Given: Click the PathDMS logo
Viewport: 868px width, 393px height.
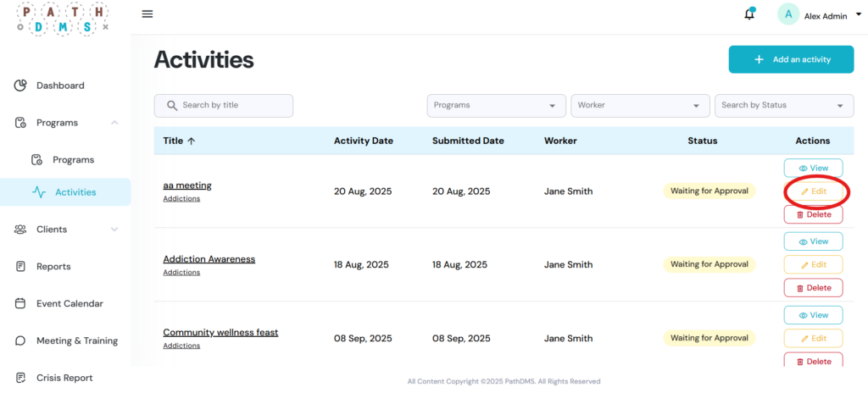Looking at the screenshot, I should (x=62, y=19).
